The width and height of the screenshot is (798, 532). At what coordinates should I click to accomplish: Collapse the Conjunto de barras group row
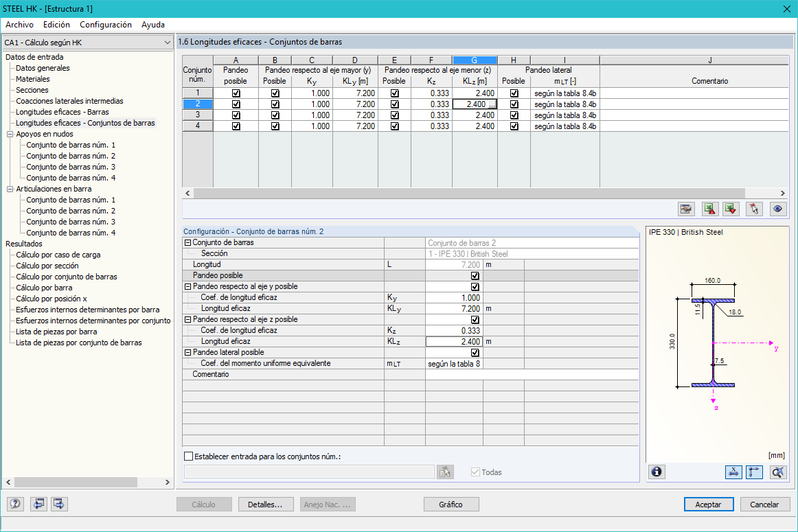187,243
